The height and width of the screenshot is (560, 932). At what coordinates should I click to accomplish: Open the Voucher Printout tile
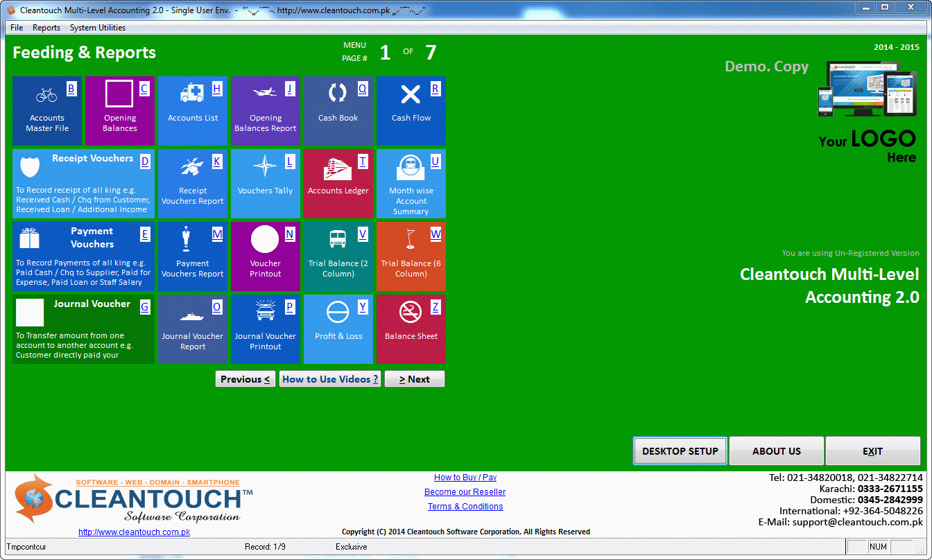pyautogui.click(x=266, y=256)
